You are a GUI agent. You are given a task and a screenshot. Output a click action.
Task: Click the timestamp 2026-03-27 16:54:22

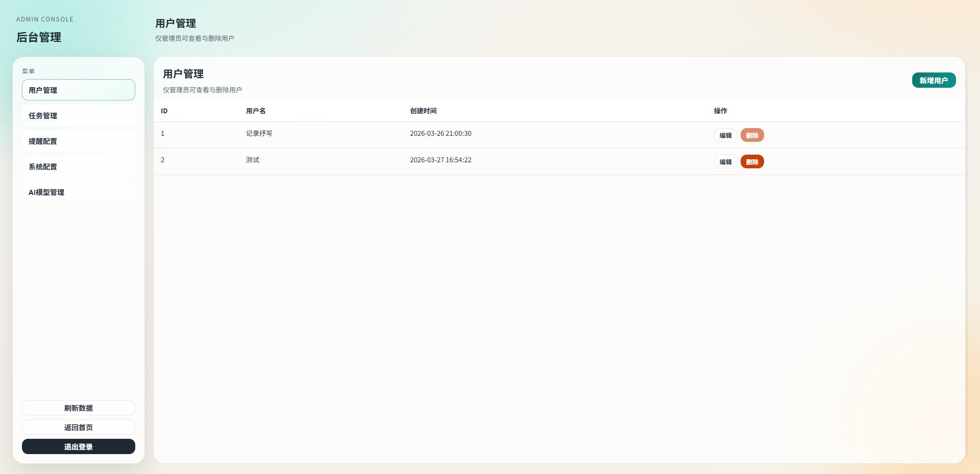point(440,160)
